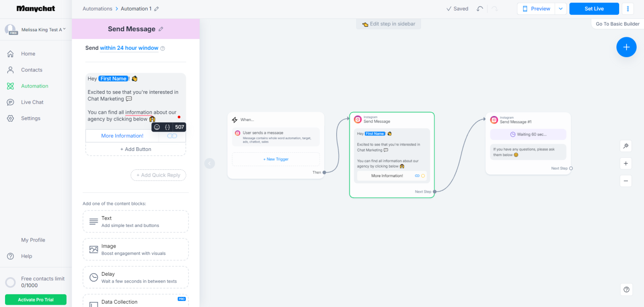Viewport: 644px width, 307px height.
Task: Click the pencil icon next to Automation 1
Action: coord(157,9)
